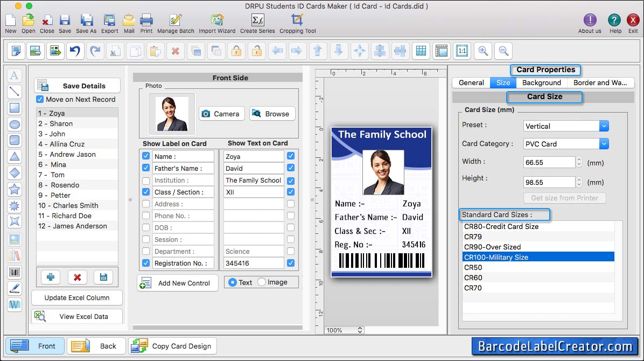Image resolution: width=644 pixels, height=361 pixels.
Task: Uncheck the Name label checkbox
Action: pos(146,156)
